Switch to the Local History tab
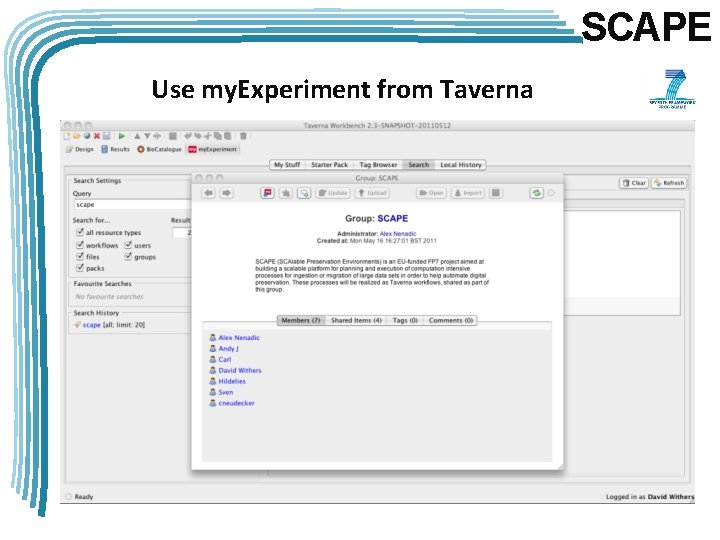The image size is (720, 540). tap(461, 164)
